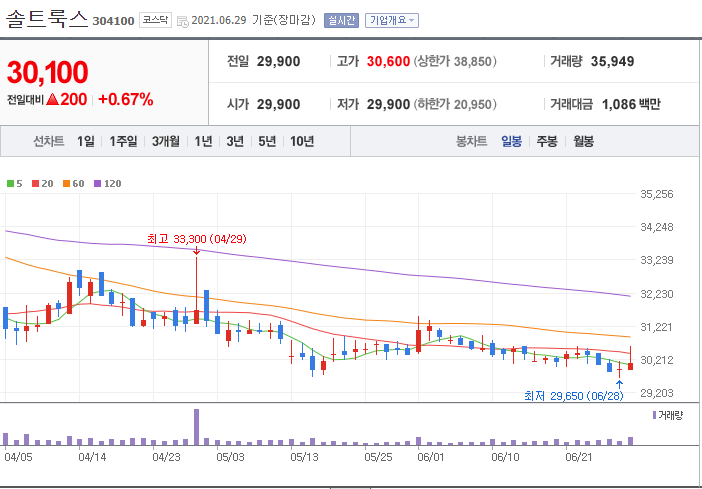Select the 5년 line chart tab
702x489 pixels.
(x=267, y=142)
